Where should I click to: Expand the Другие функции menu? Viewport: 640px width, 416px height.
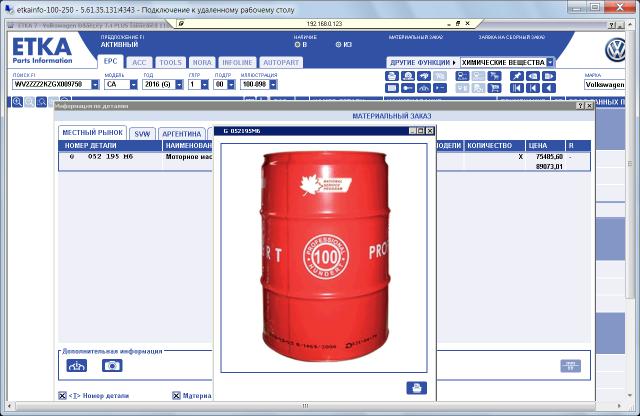coord(422,62)
